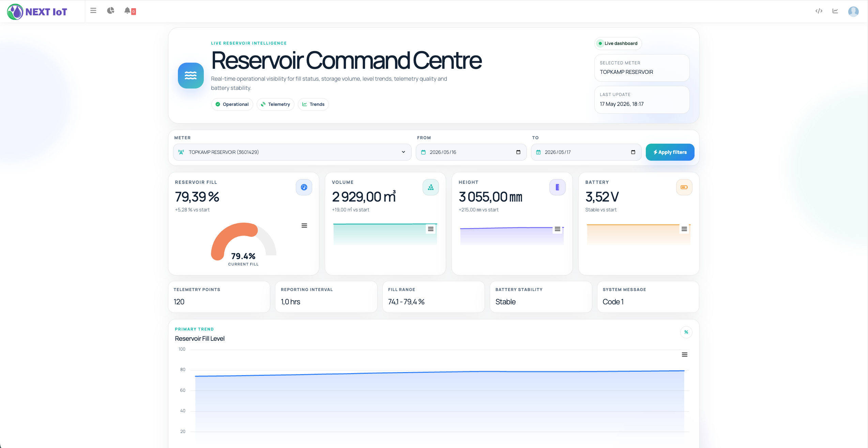Click +19,00 m³ vs start text
This screenshot has height=448, width=868.
point(350,210)
